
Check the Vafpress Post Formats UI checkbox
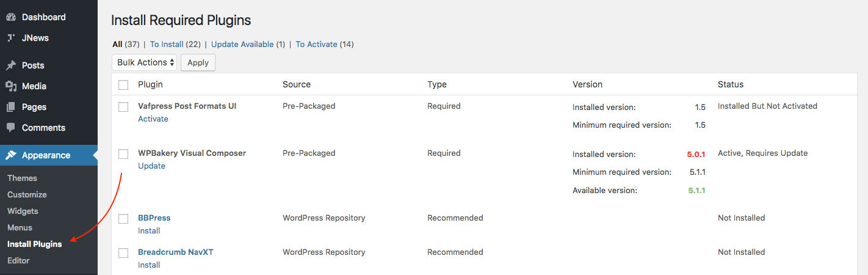(123, 106)
